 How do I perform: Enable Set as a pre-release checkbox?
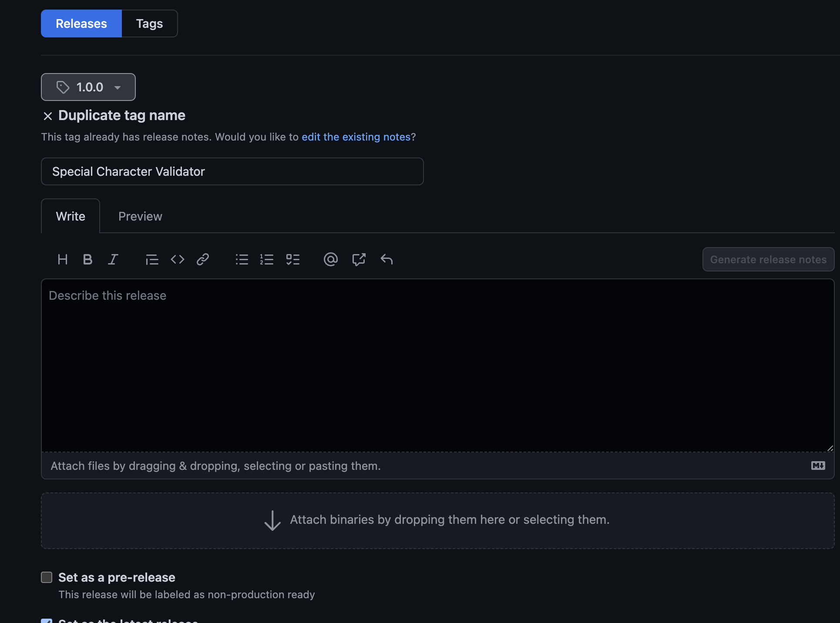coord(47,577)
